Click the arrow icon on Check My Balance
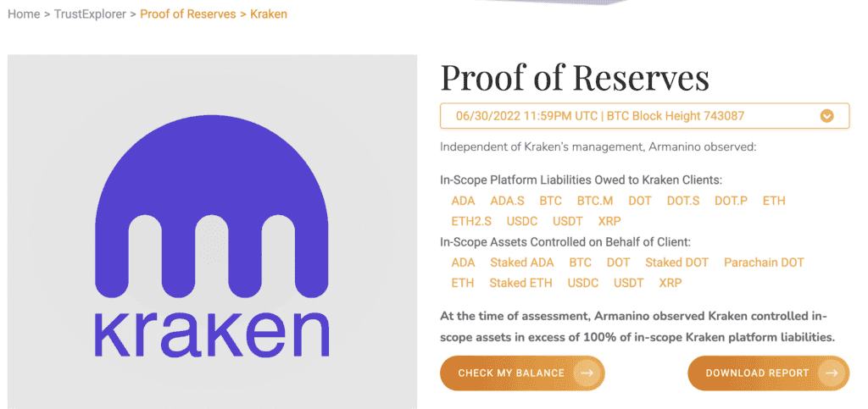This screenshot has height=409, width=868. pos(586,373)
